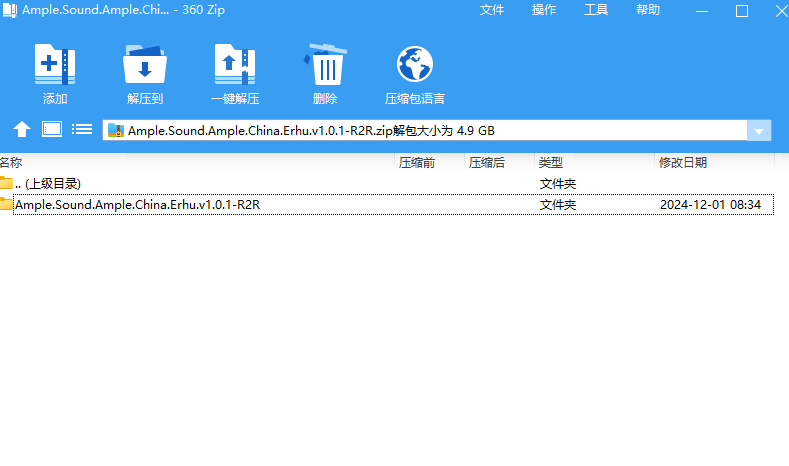Screen dimensions: 789x466
Task: Select the Ample.Sound.Ample.China.Erhu.v1.0.1-R2R folder name
Action: pyautogui.click(x=137, y=205)
